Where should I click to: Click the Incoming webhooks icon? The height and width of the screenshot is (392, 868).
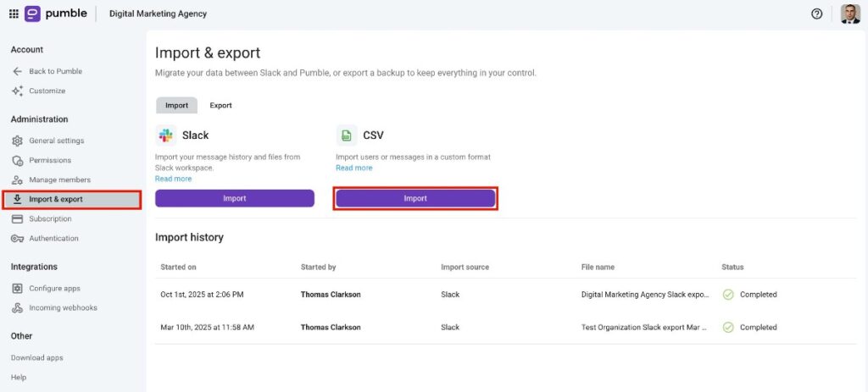pyautogui.click(x=17, y=308)
